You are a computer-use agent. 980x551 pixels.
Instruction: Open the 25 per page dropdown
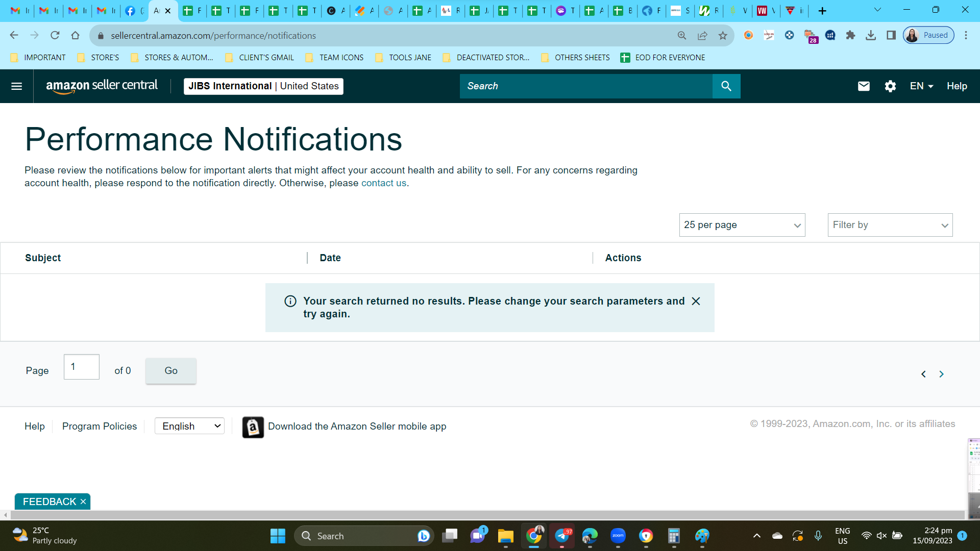[x=742, y=225]
